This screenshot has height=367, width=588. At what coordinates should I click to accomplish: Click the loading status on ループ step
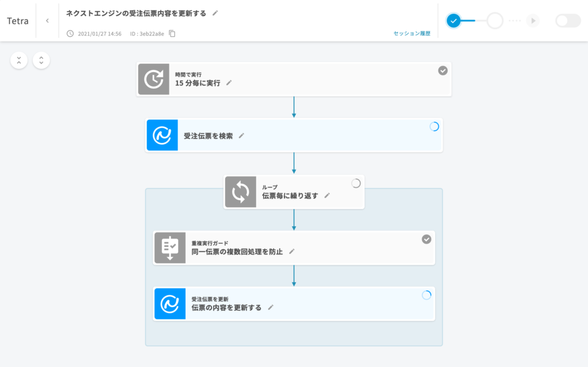tap(356, 183)
